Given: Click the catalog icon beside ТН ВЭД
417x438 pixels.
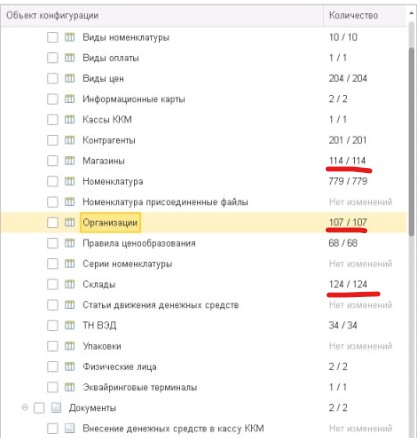Looking at the screenshot, I should [69, 325].
